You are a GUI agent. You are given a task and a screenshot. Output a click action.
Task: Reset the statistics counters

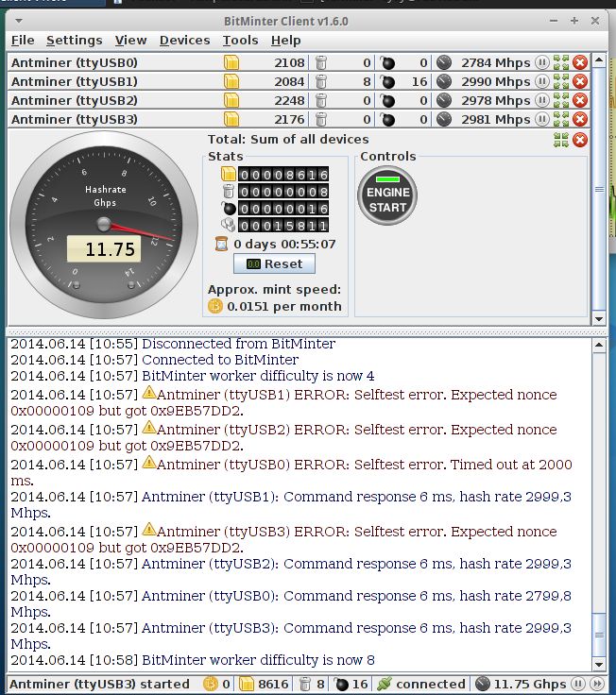tap(275, 263)
